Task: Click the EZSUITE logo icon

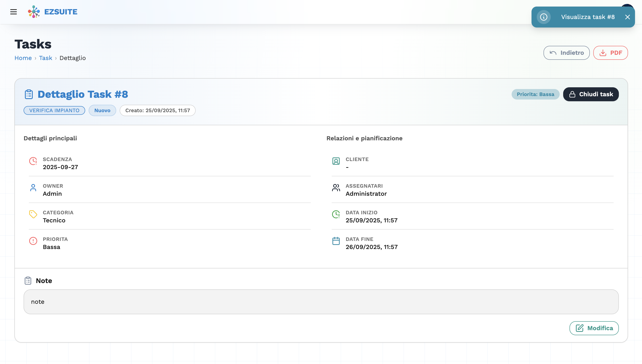Action: tap(34, 12)
